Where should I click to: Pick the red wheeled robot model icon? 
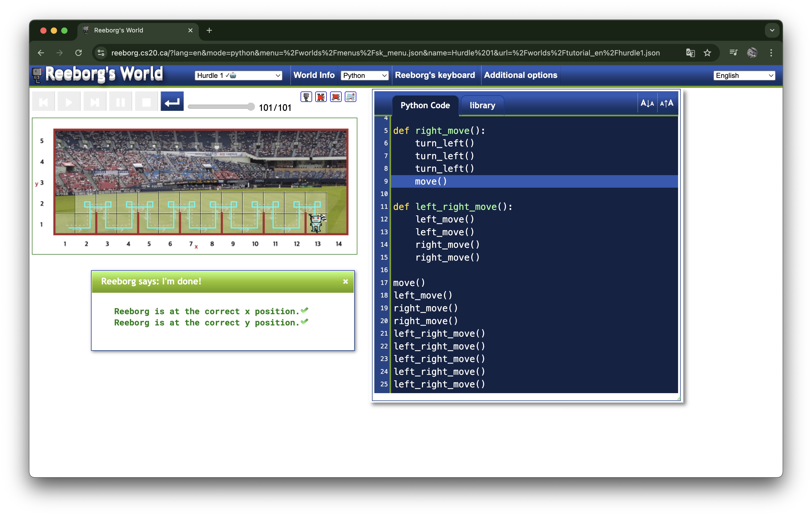(x=336, y=97)
